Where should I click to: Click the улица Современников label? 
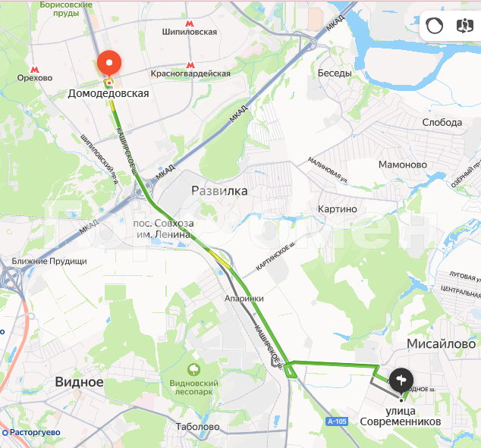pyautogui.click(x=401, y=416)
